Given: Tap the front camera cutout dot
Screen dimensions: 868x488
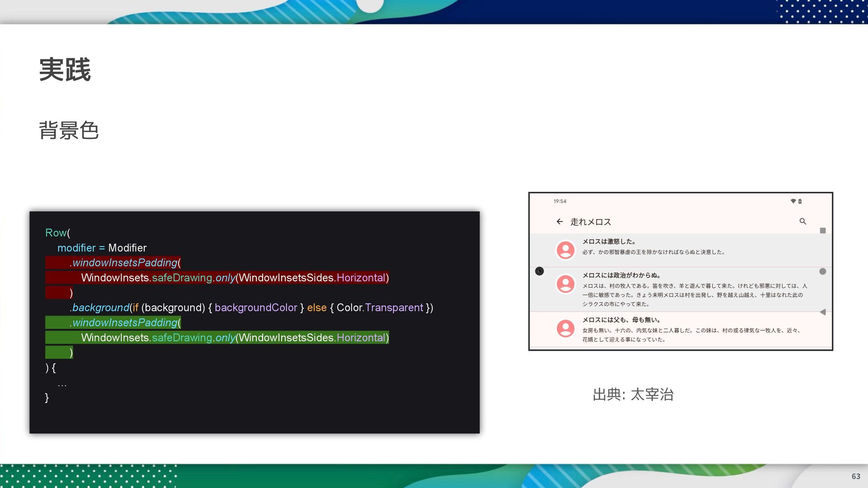Looking at the screenshot, I should click(539, 271).
